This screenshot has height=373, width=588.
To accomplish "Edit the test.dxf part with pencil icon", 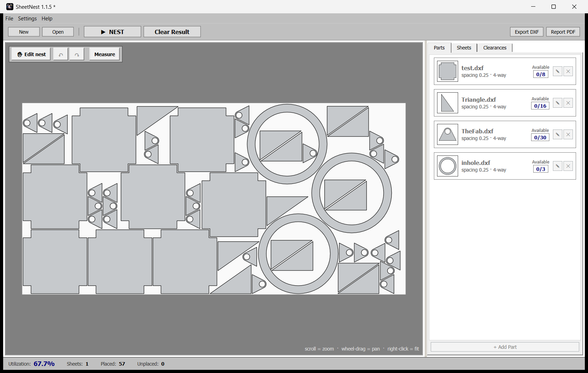I will (557, 71).
